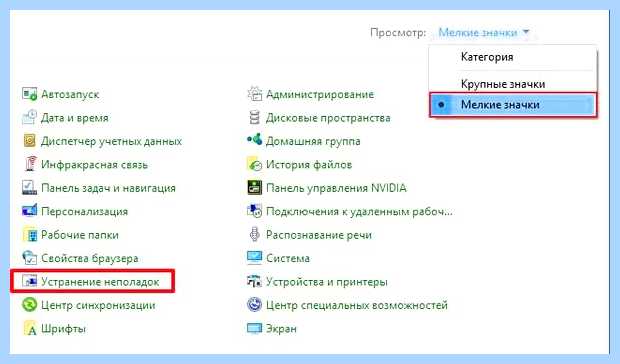Click the Свойства браузера globe icon
The height and width of the screenshot is (364, 620).
[30, 258]
